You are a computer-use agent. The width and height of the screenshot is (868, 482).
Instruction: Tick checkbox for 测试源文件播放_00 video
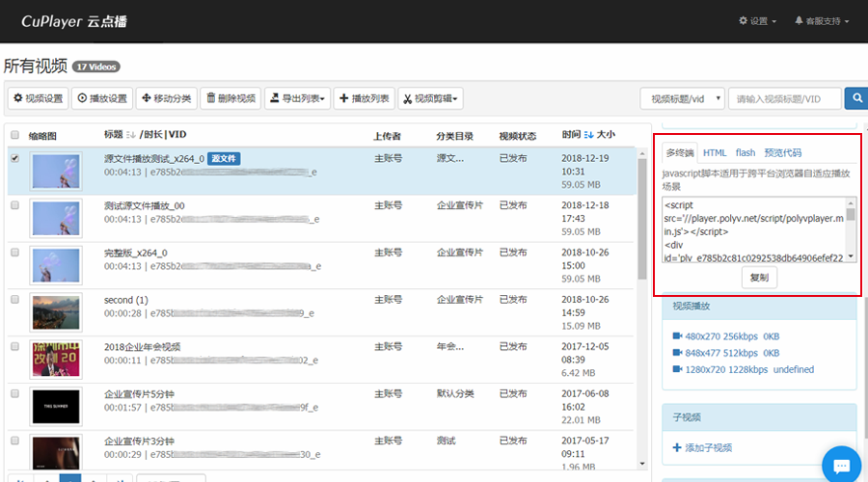[14, 205]
